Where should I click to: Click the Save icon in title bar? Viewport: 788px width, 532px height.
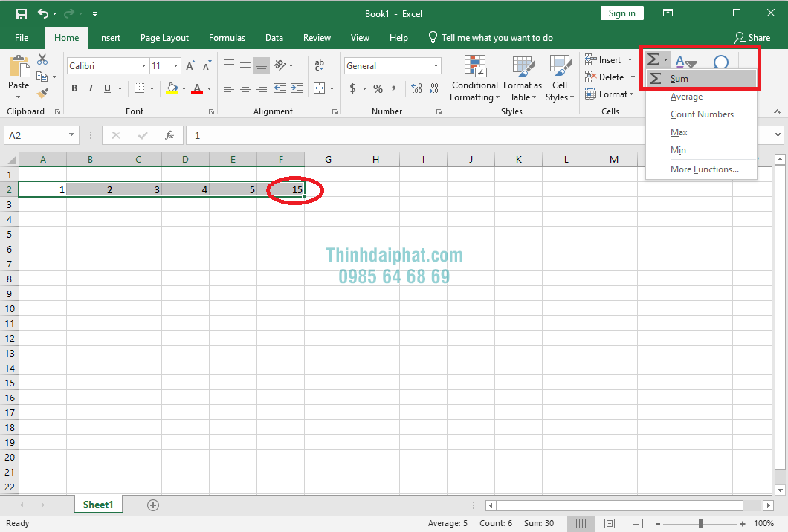pos(21,13)
